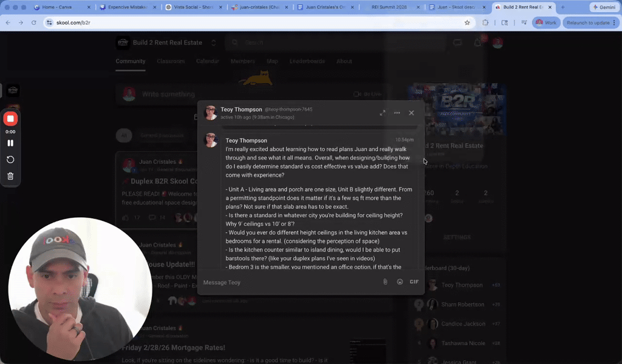
Task: Open Sharn Robertson on the leaderboard
Action: point(462,304)
